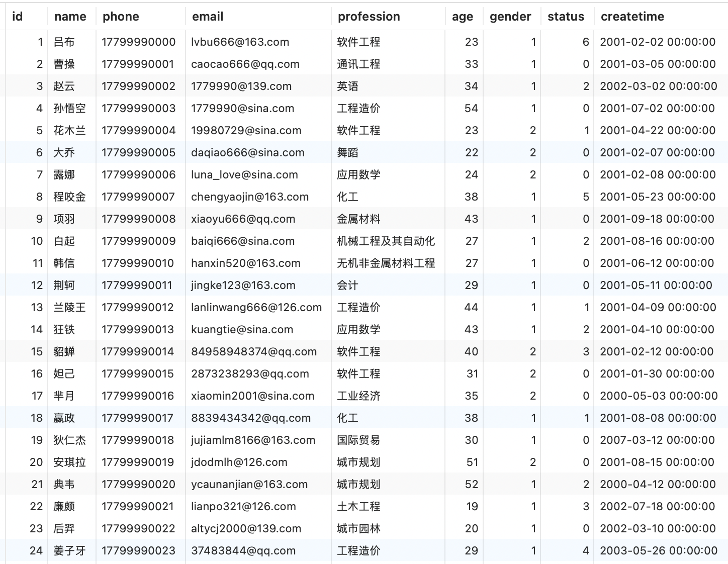Select email caocao666@qq.com
The image size is (728, 564).
[245, 64]
